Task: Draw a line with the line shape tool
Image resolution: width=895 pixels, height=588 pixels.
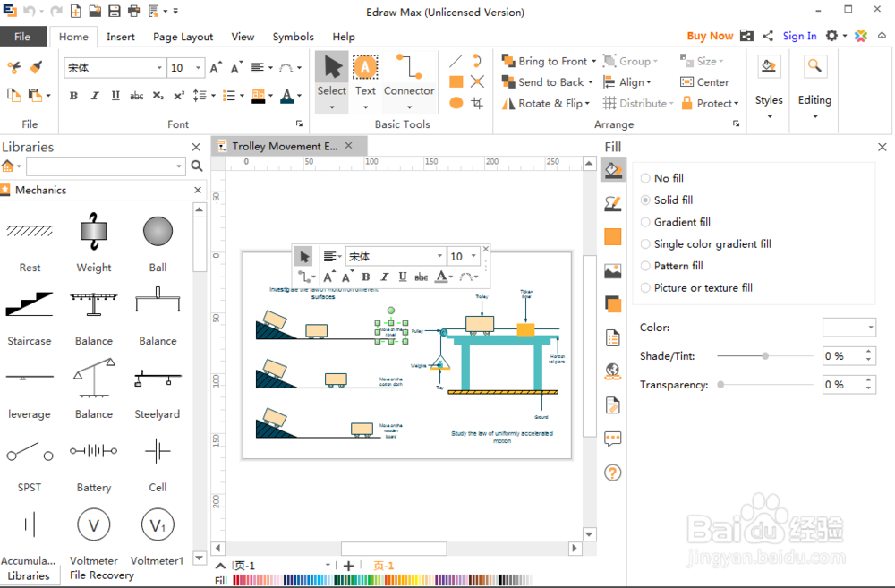Action: [x=456, y=61]
